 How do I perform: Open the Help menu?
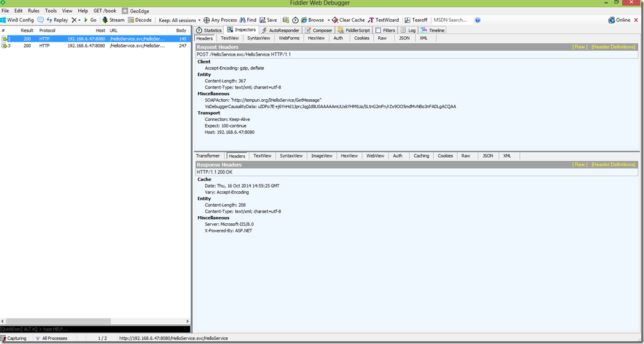tap(83, 11)
